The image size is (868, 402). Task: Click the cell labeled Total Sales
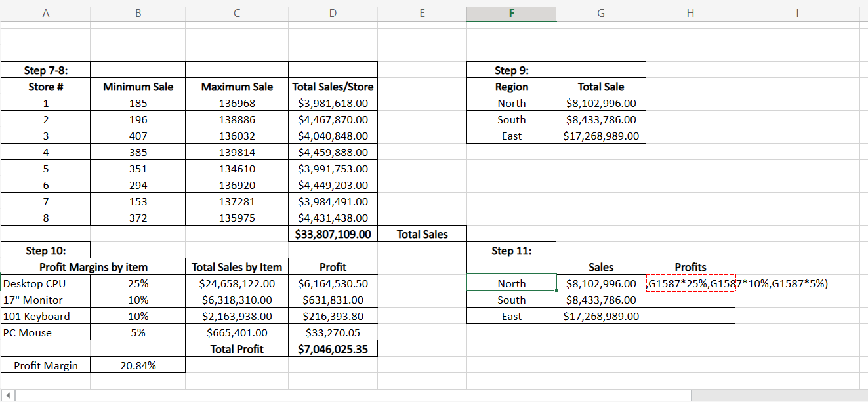422,233
